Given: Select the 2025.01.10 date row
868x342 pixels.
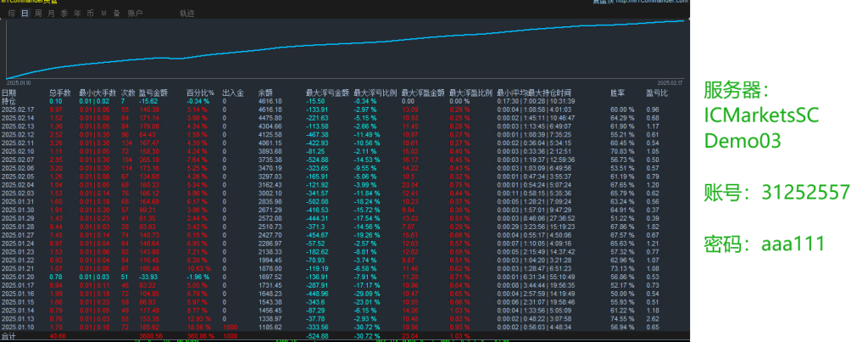Looking at the screenshot, I should click(345, 328).
